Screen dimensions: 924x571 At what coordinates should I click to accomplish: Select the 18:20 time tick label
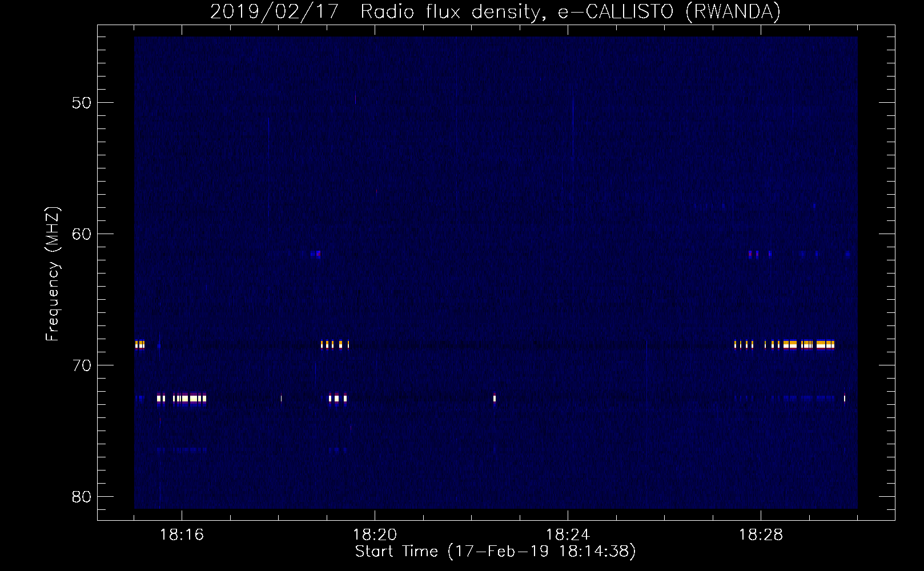pos(375,535)
